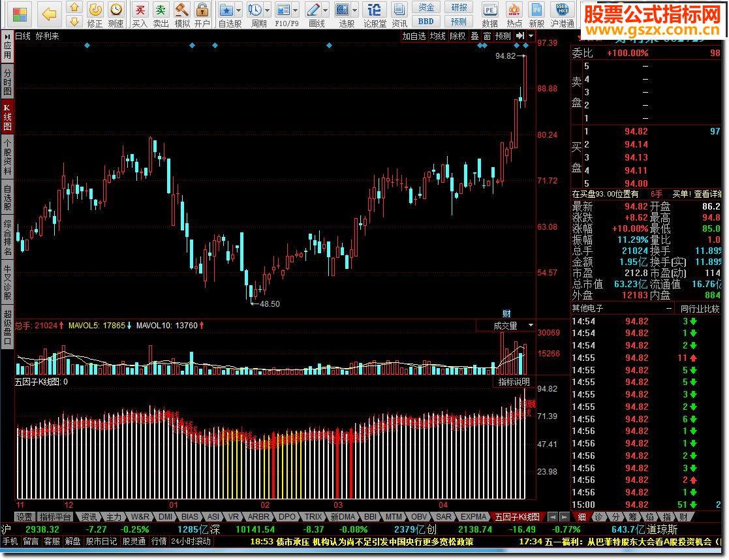
Task: Expand the 其他电子 sector dash control
Action: tap(668, 308)
